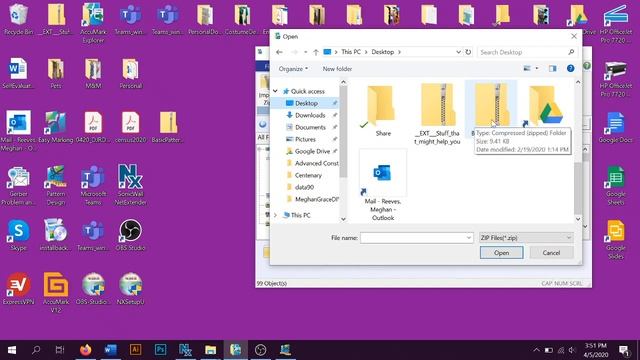This screenshot has height=360, width=640.
Task: Select the Pets zipped folder on desktop
Action: pyautogui.click(x=56, y=73)
